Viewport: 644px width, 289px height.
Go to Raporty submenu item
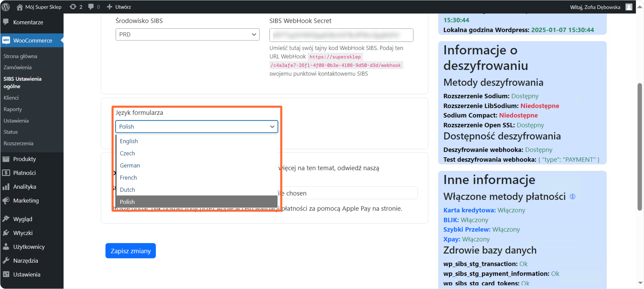[13, 109]
